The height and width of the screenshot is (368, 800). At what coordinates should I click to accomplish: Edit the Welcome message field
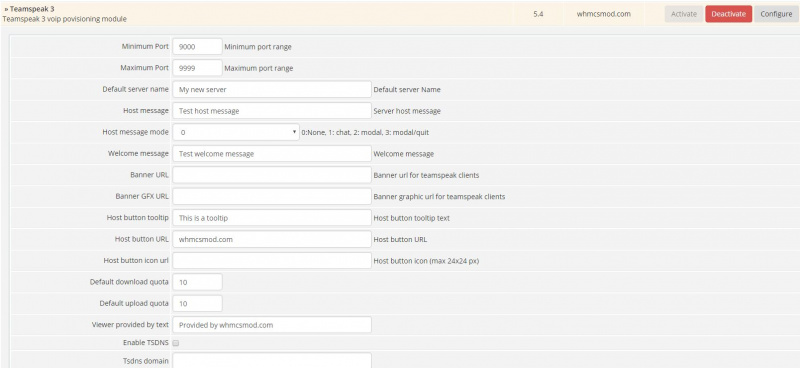272,154
